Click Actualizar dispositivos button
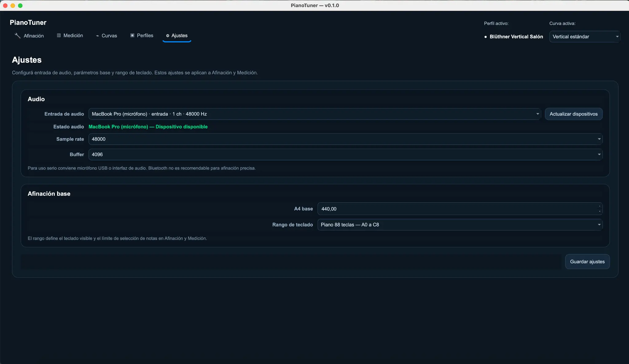 pos(574,114)
